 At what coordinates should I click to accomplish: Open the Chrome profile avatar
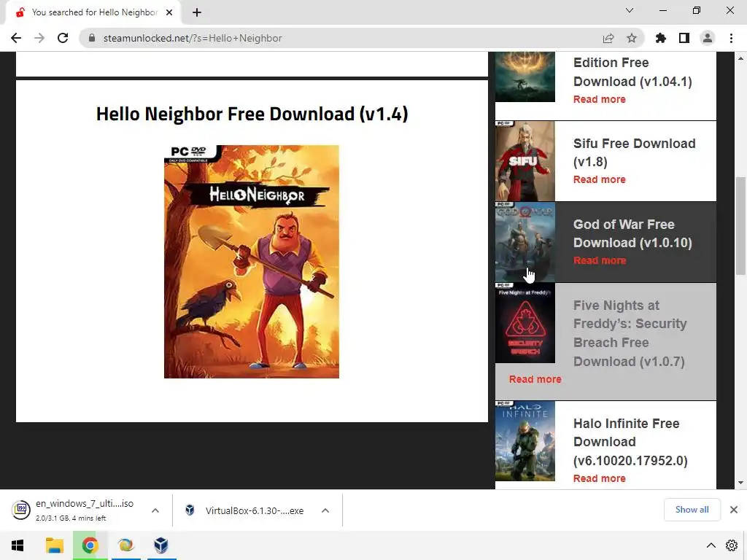coord(708,38)
